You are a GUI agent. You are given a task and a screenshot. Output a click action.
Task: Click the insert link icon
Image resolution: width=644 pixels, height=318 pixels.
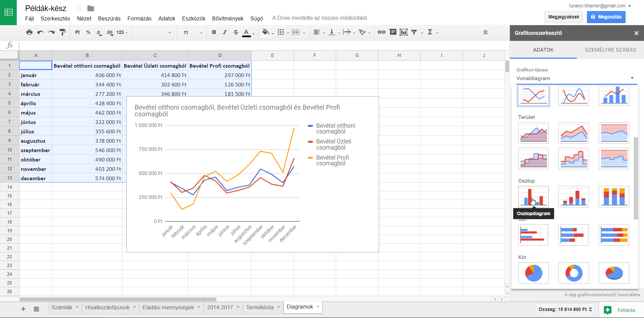click(381, 33)
